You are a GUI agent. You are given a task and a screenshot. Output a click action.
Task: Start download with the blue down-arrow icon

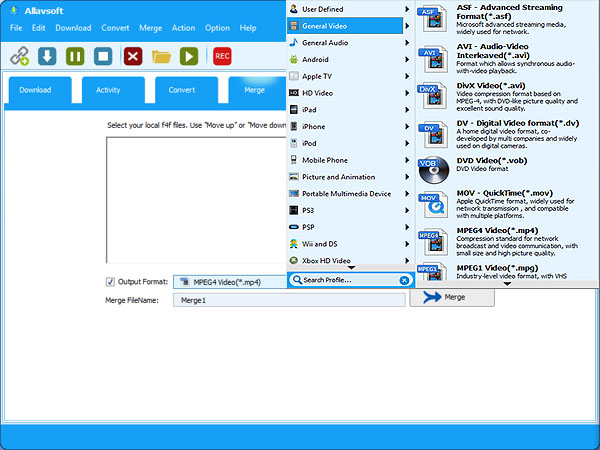[47, 56]
